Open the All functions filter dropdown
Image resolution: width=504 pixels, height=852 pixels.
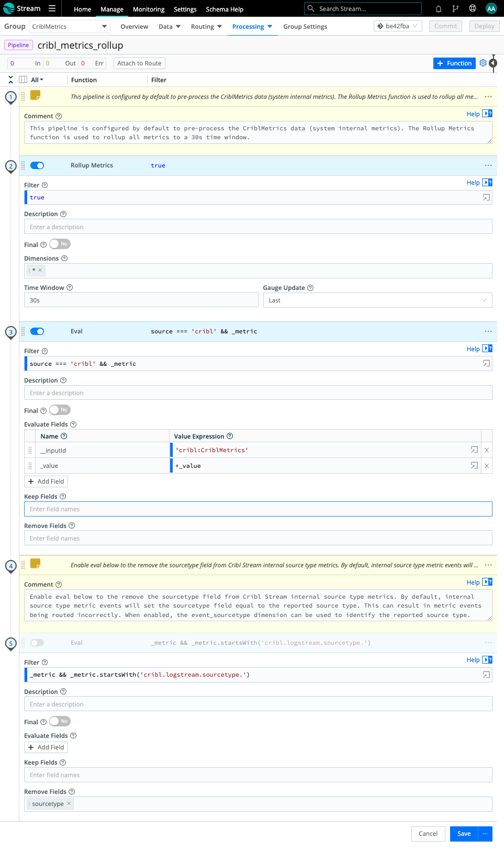coord(37,80)
